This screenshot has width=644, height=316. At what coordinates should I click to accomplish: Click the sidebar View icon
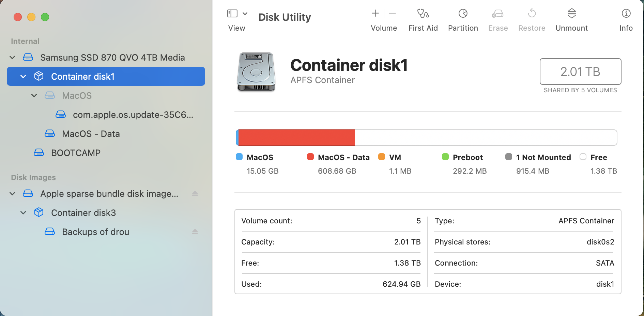coord(232,14)
